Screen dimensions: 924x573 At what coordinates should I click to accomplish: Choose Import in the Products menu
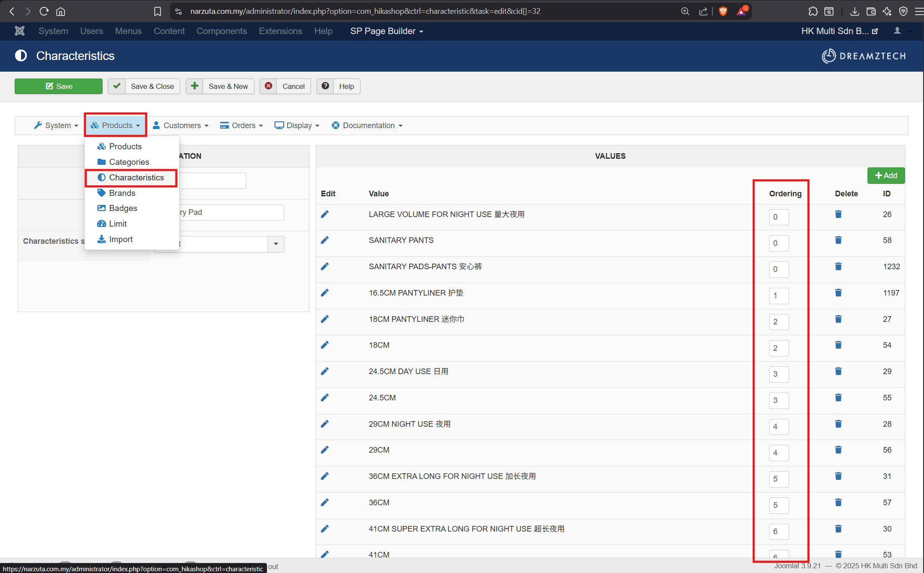tap(121, 239)
